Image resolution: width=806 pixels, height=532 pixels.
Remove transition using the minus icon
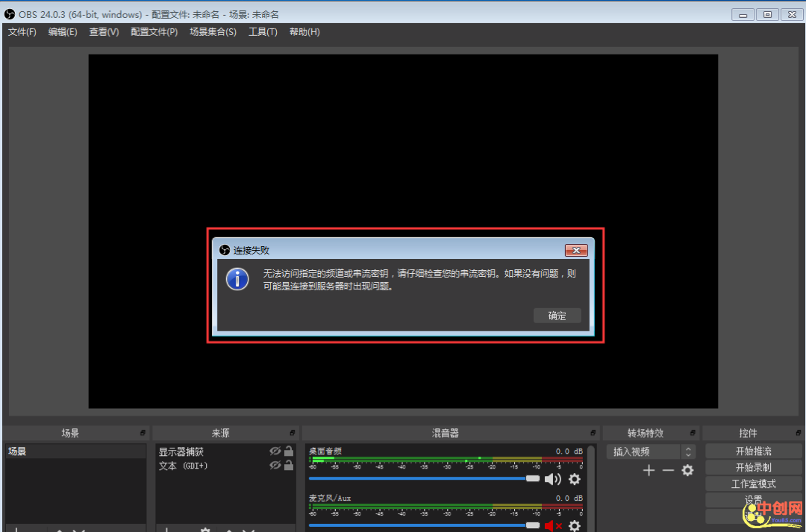click(x=668, y=470)
